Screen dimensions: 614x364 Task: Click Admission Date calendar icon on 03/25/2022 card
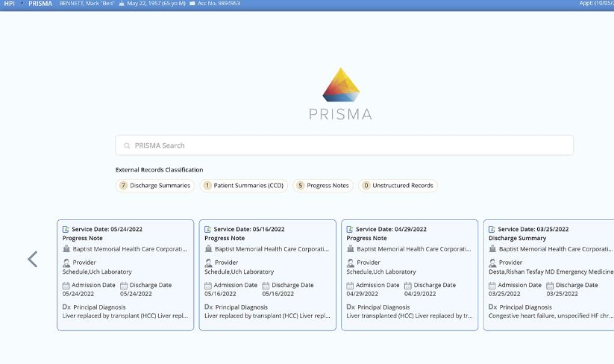click(x=492, y=286)
